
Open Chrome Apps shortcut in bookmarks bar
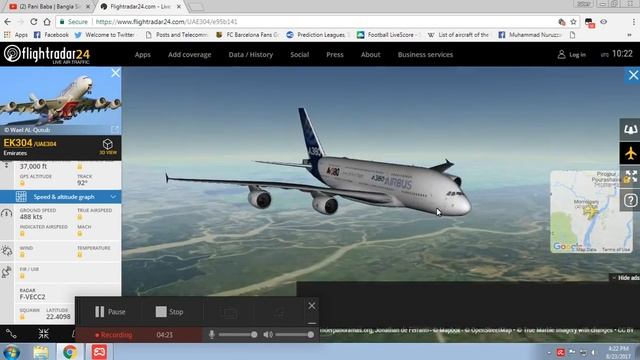[x=16, y=35]
